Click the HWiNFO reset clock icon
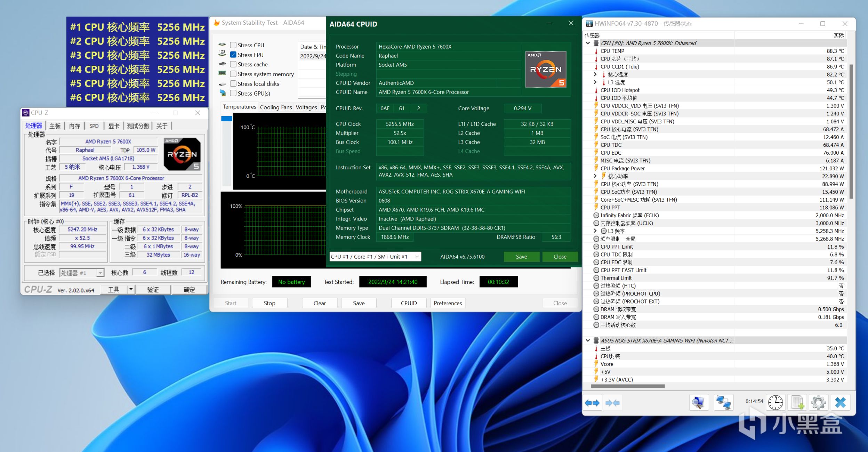Viewport: 868px width, 452px height. tap(775, 403)
